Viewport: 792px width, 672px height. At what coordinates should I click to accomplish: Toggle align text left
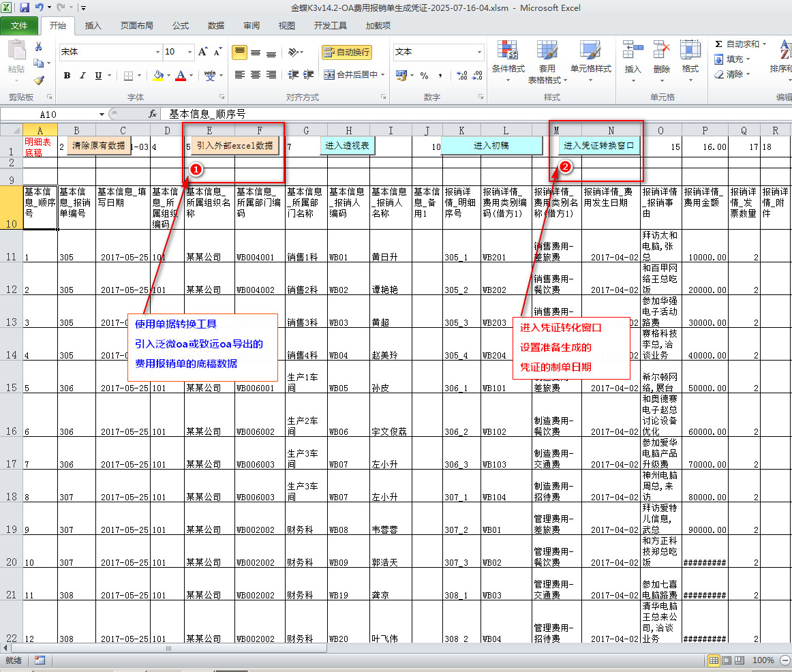coord(239,75)
